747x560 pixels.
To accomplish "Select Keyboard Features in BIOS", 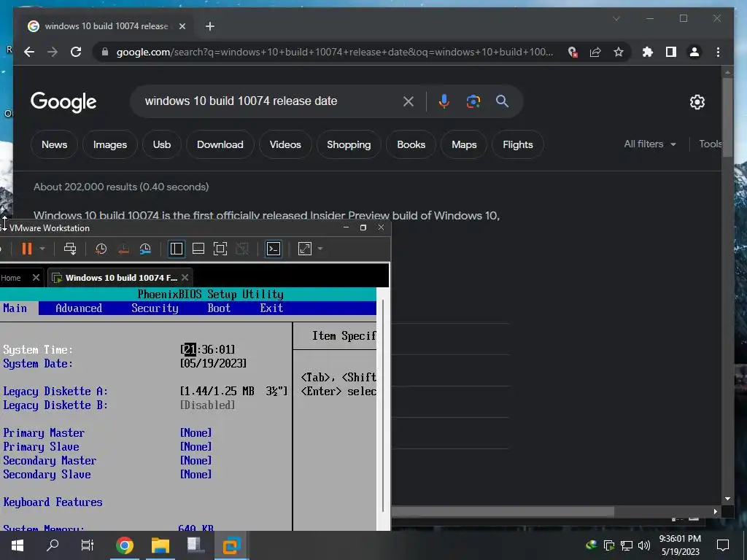I will [x=53, y=502].
